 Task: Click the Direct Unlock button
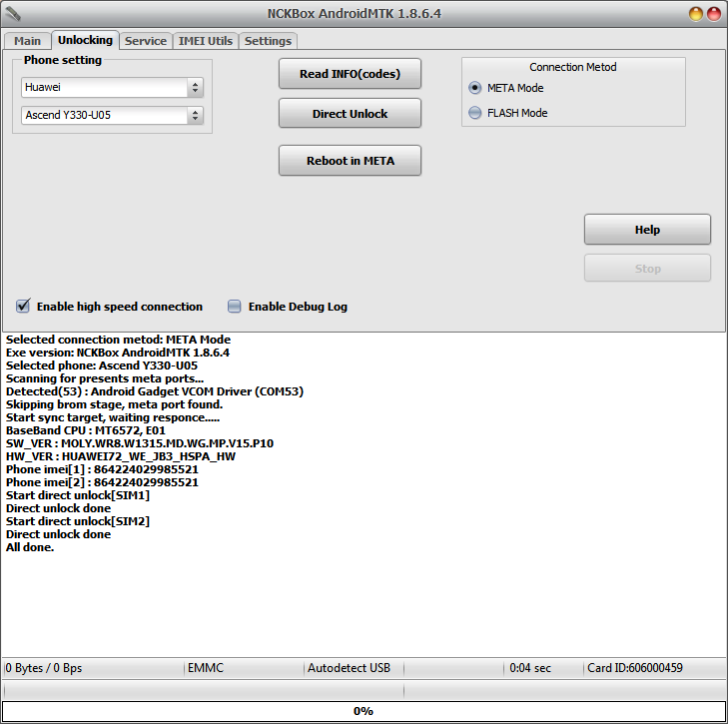(x=350, y=114)
